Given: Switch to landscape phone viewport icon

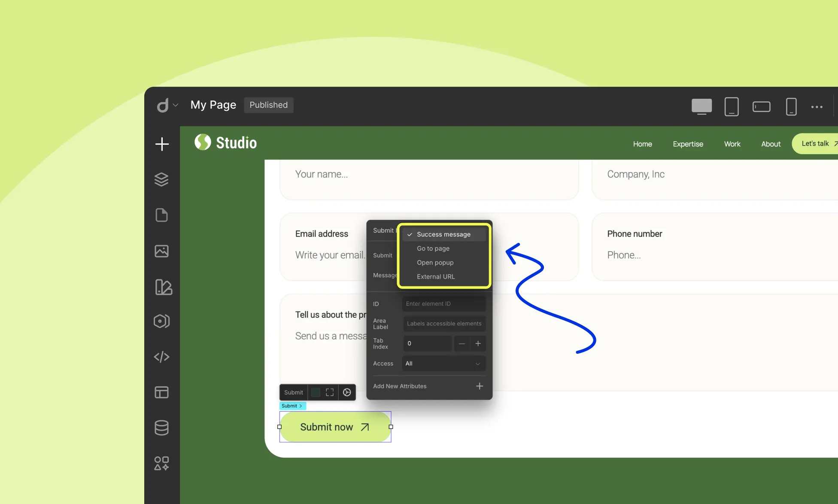Looking at the screenshot, I should pos(761,106).
